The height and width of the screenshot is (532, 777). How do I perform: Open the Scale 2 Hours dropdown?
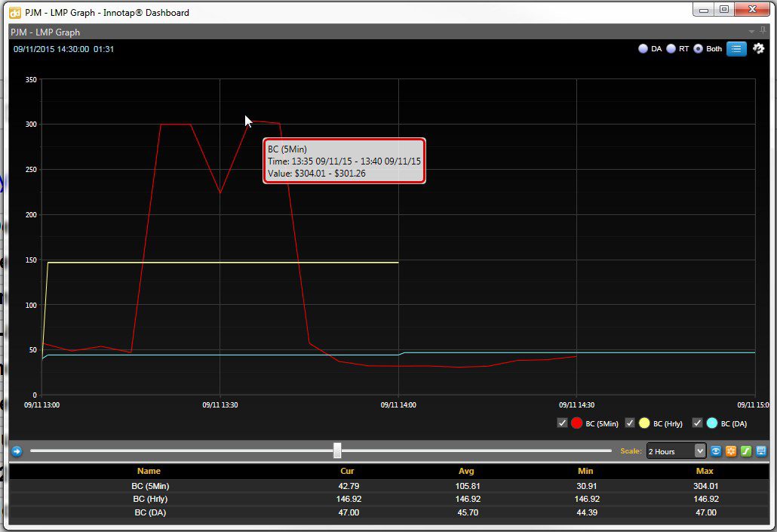pos(676,451)
